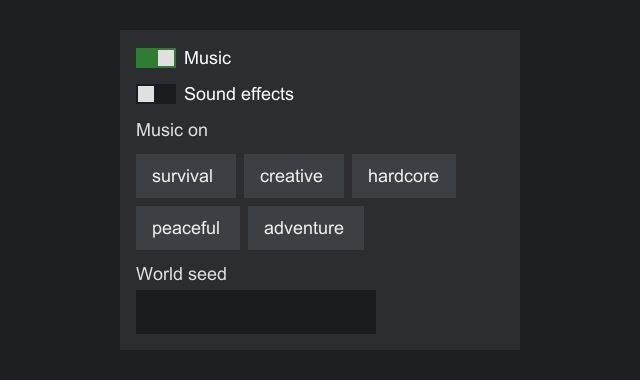Click the word "effects" in toggle label
Screen dimensions: 640x380
coord(267,94)
